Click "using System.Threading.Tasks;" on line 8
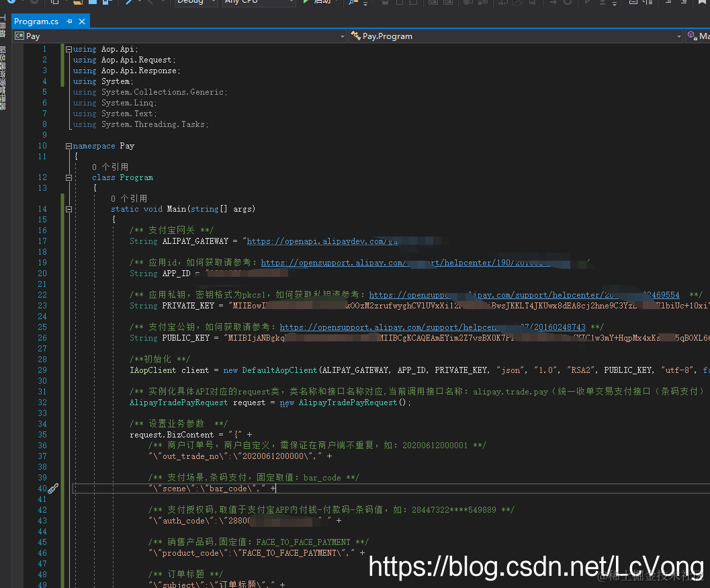This screenshot has height=588, width=710. [141, 124]
